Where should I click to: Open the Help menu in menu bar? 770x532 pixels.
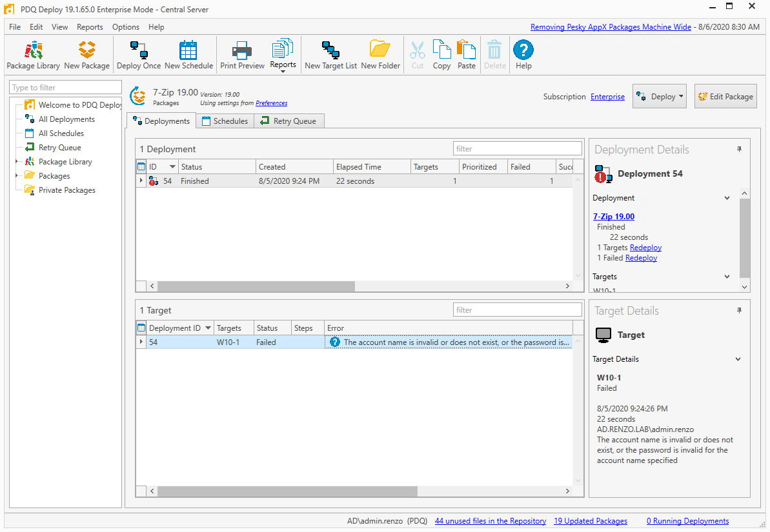click(x=156, y=27)
